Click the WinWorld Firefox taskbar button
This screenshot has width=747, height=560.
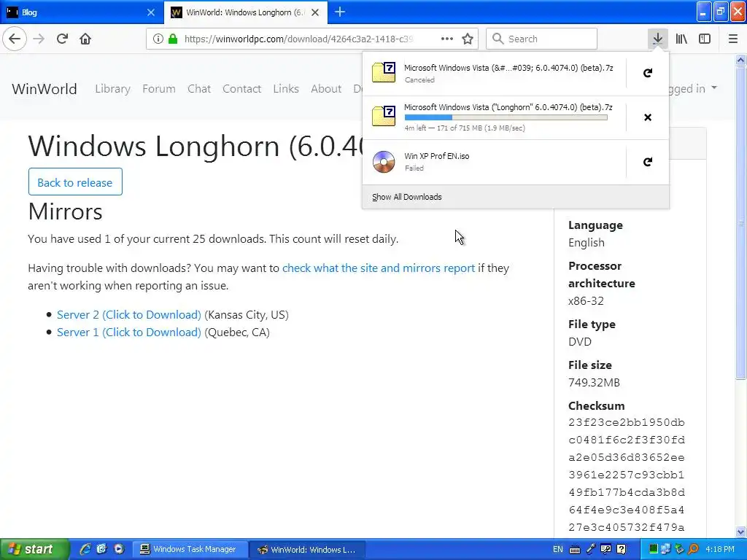coord(307,549)
